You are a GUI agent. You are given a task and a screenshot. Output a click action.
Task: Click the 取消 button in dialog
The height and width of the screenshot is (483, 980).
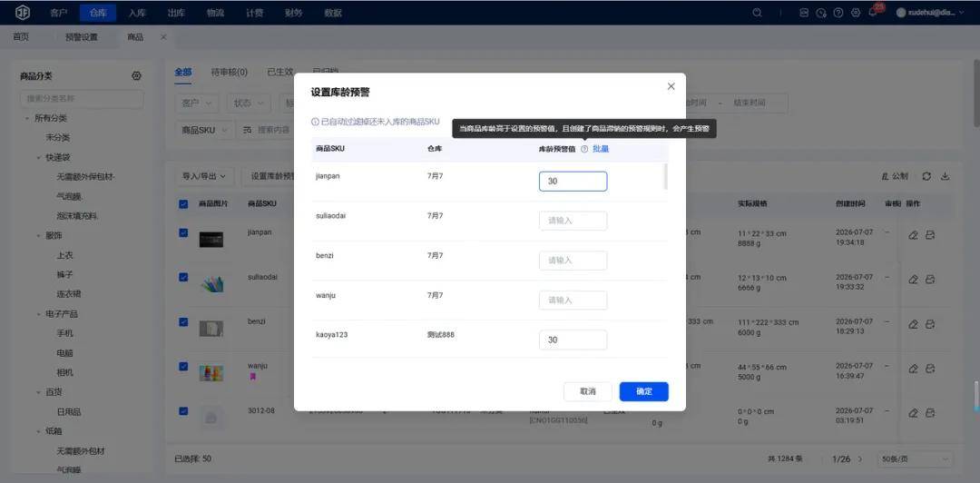tap(587, 391)
